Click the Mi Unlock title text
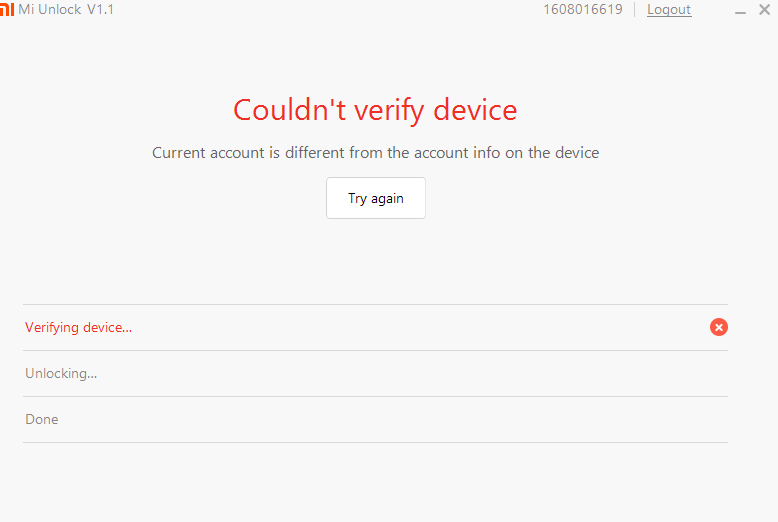 coord(50,10)
